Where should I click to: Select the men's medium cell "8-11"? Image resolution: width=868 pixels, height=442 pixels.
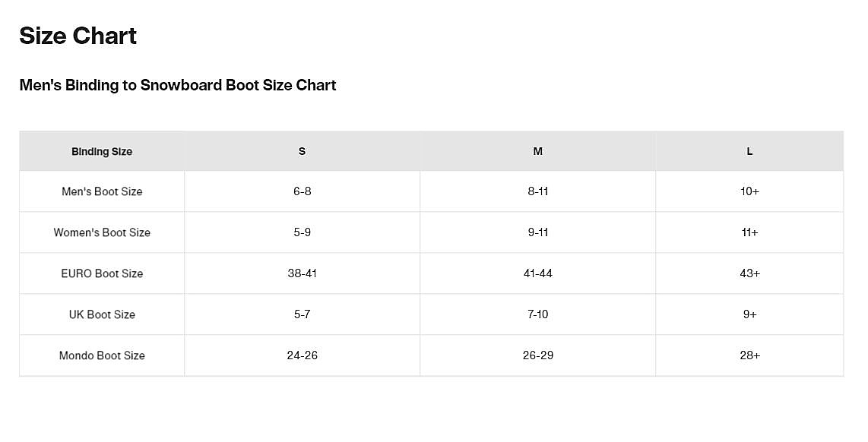pos(537,191)
